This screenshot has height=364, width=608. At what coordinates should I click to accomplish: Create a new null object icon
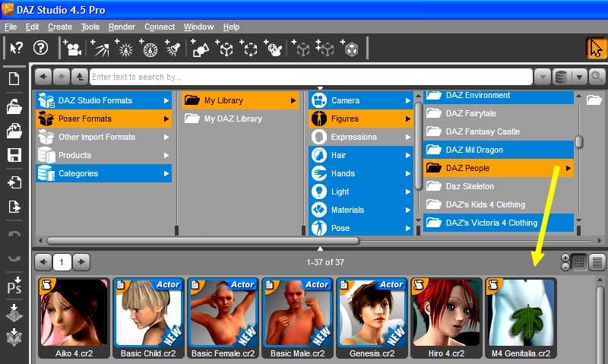click(x=224, y=48)
